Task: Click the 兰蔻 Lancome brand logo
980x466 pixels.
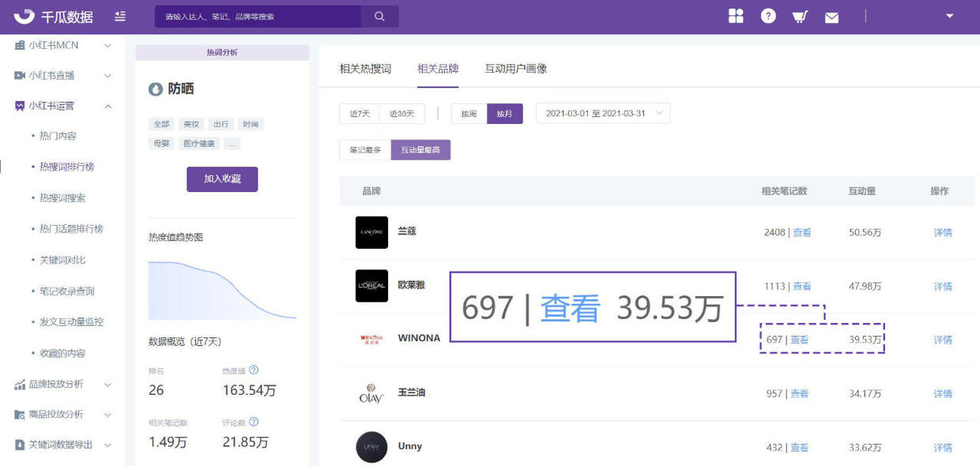Action: (x=371, y=232)
